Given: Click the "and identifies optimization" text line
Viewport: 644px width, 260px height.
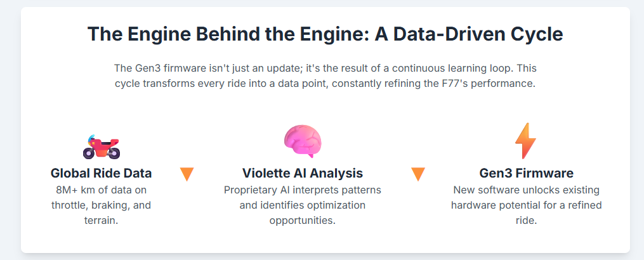Looking at the screenshot, I should pyautogui.click(x=303, y=205).
